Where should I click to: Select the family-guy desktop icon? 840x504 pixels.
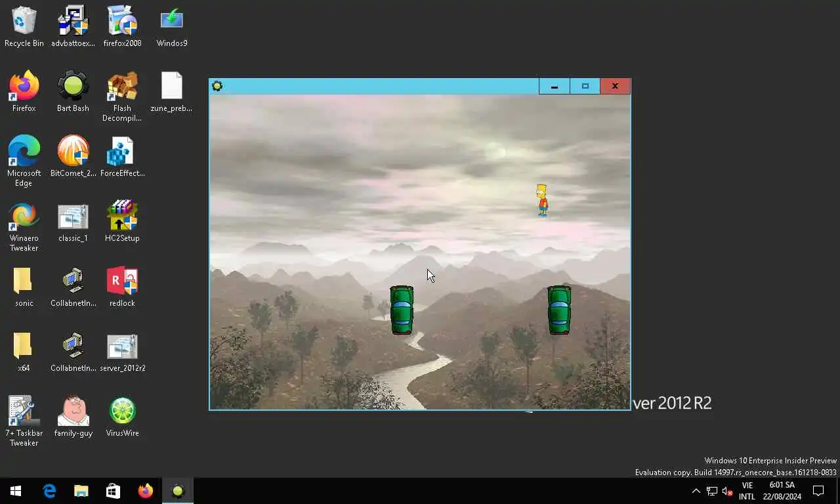click(x=73, y=416)
